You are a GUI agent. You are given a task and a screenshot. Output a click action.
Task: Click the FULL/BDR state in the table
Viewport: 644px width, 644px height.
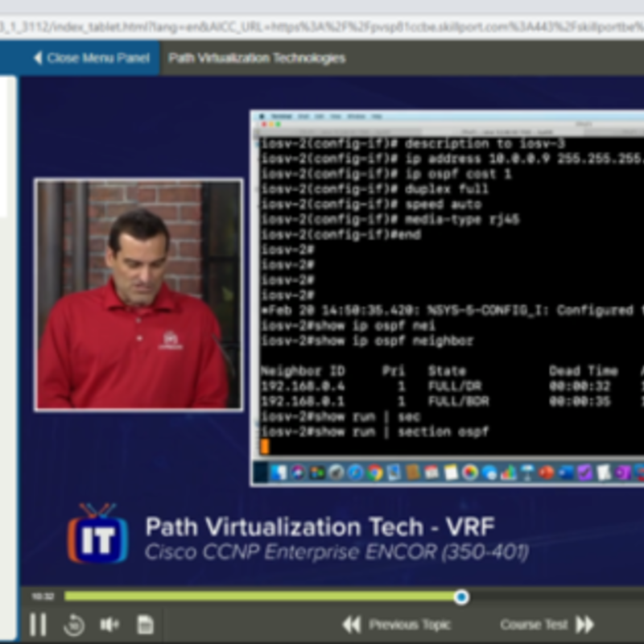click(x=458, y=401)
